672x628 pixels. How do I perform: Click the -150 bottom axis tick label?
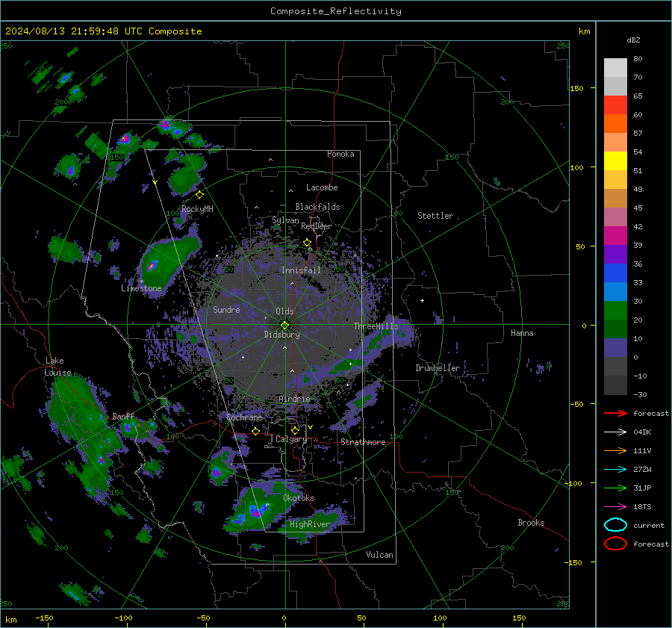(45, 618)
